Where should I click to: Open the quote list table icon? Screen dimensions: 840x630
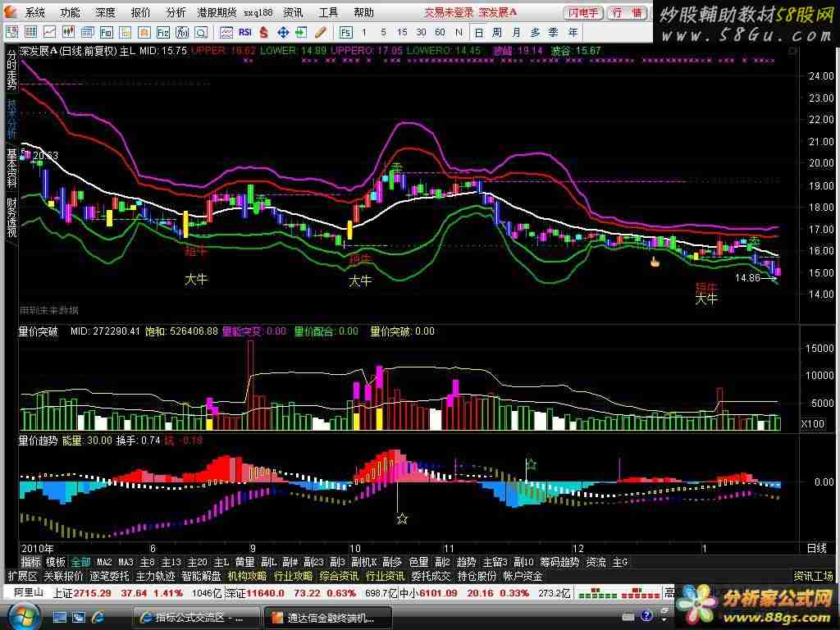pos(31,33)
